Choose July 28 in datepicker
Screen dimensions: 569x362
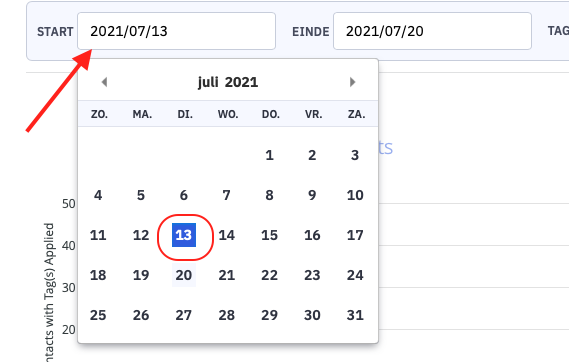click(227, 315)
